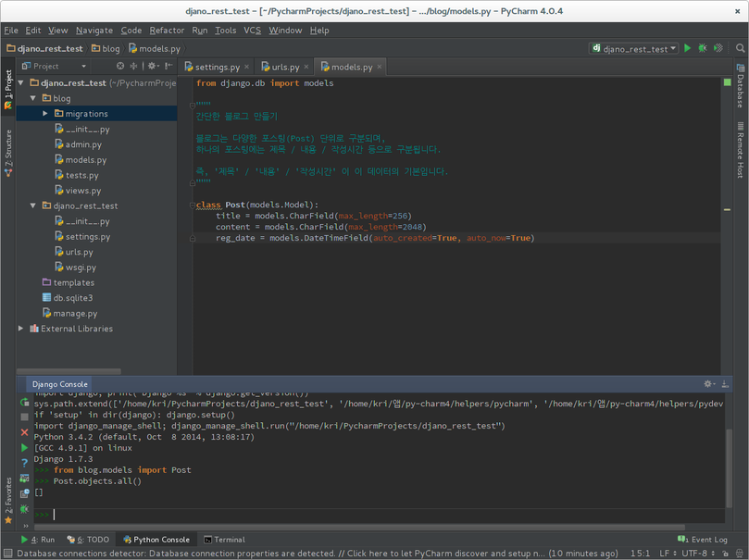Fold the docstring comment block
The height and width of the screenshot is (560, 749).
(192, 105)
